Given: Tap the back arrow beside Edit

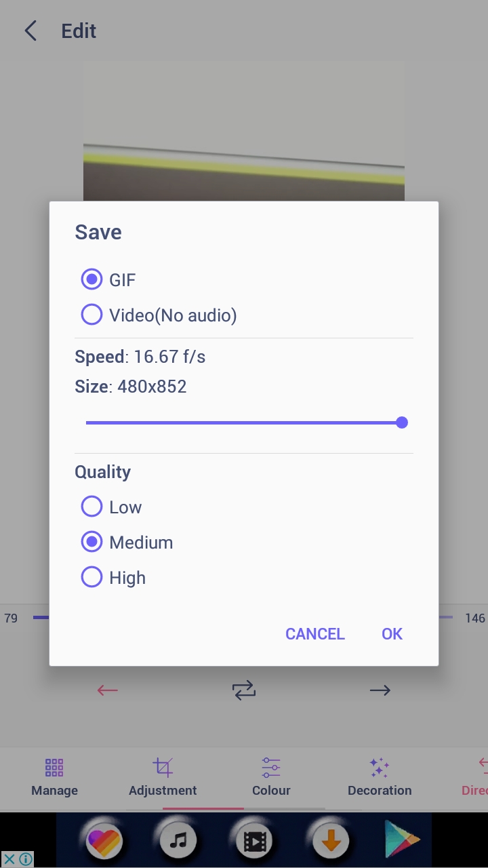Looking at the screenshot, I should coord(30,31).
